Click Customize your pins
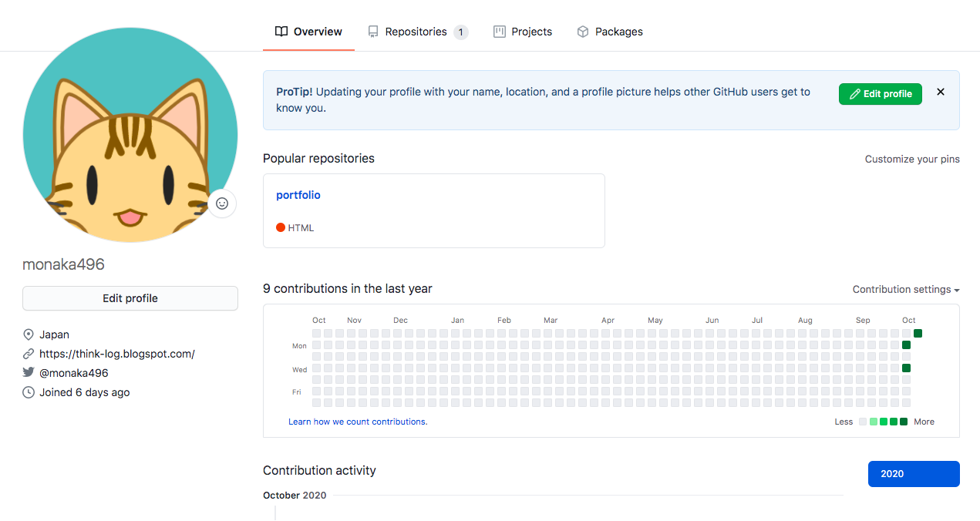 [x=912, y=159]
